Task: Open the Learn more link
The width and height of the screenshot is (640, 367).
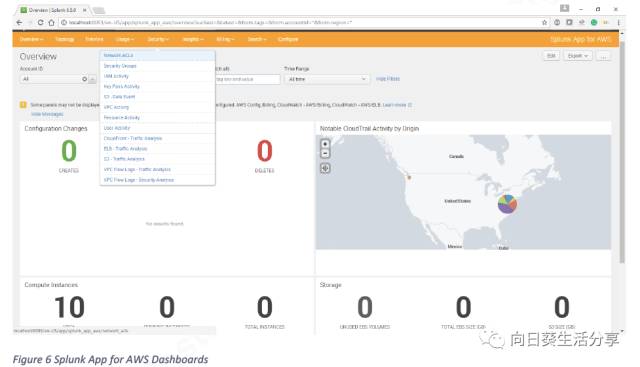Action: pos(397,105)
